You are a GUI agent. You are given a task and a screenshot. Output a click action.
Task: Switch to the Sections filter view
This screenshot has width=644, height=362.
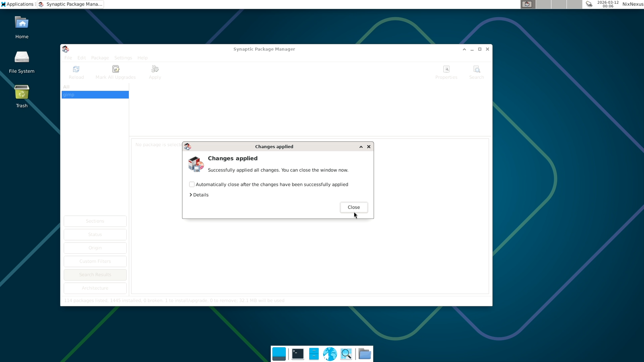(95, 221)
